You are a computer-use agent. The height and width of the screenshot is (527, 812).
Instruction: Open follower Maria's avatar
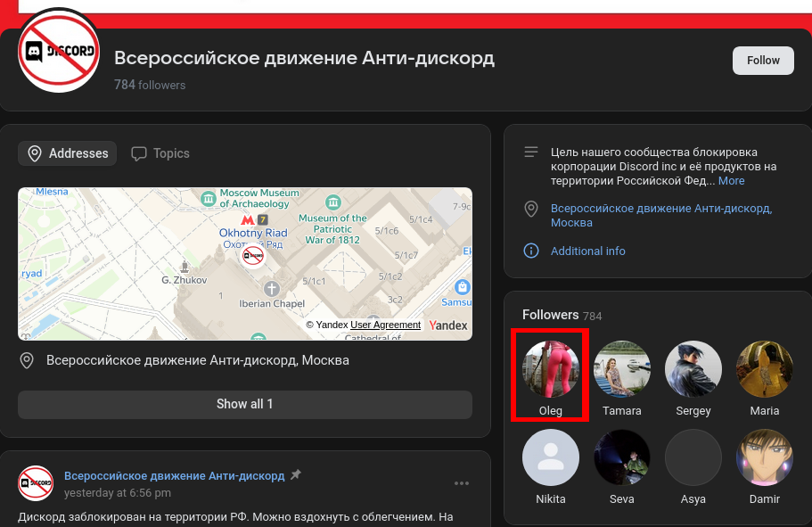tap(765, 369)
